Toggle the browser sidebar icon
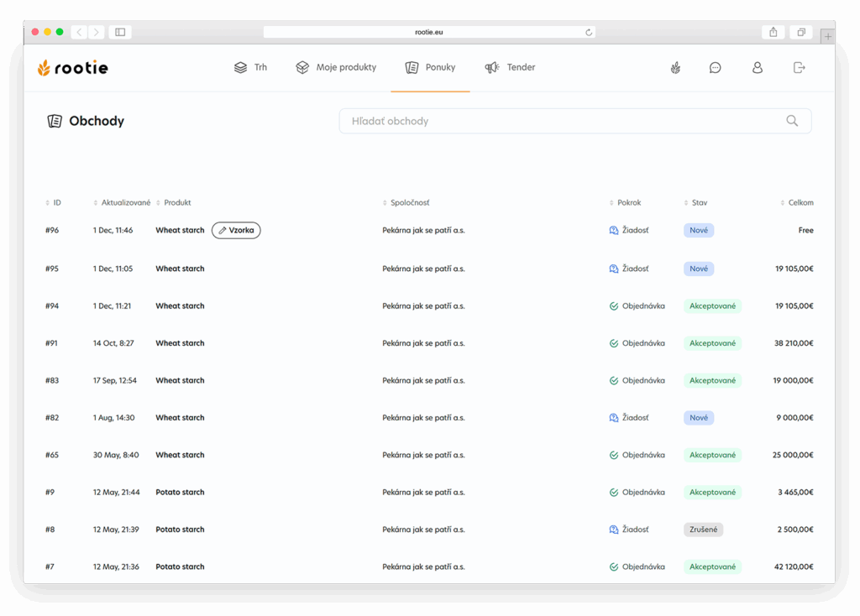The image size is (860, 616). (120, 32)
